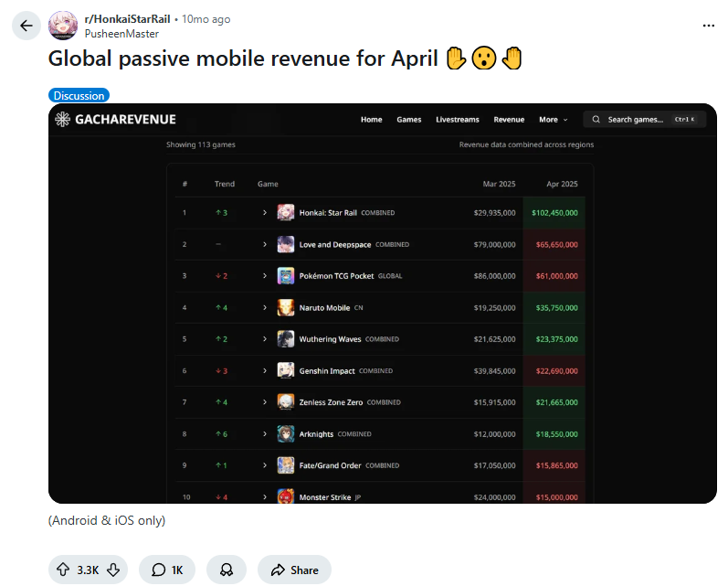This screenshot has width=728, height=586.
Task: Expand the Naruto Mobile row chevron
Action: [x=265, y=307]
